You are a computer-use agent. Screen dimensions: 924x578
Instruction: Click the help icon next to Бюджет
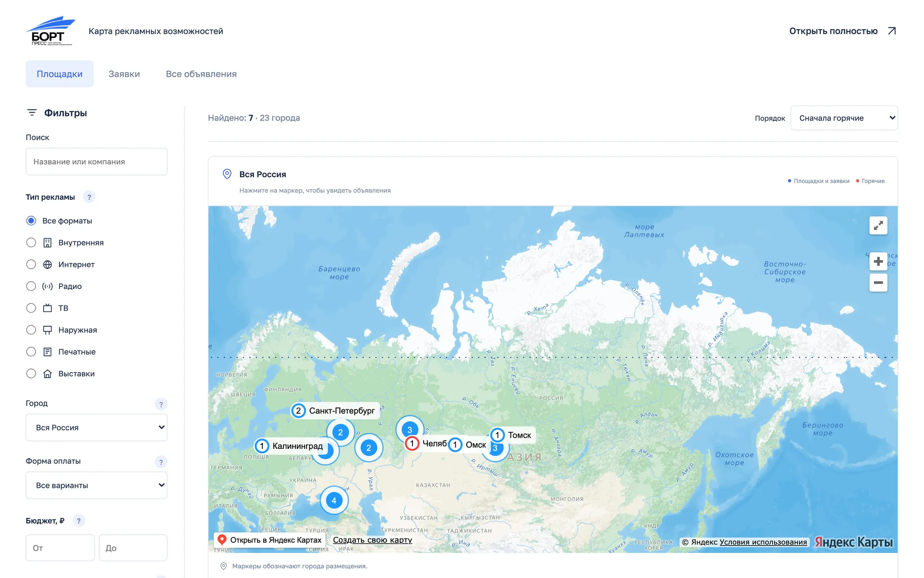(x=79, y=521)
